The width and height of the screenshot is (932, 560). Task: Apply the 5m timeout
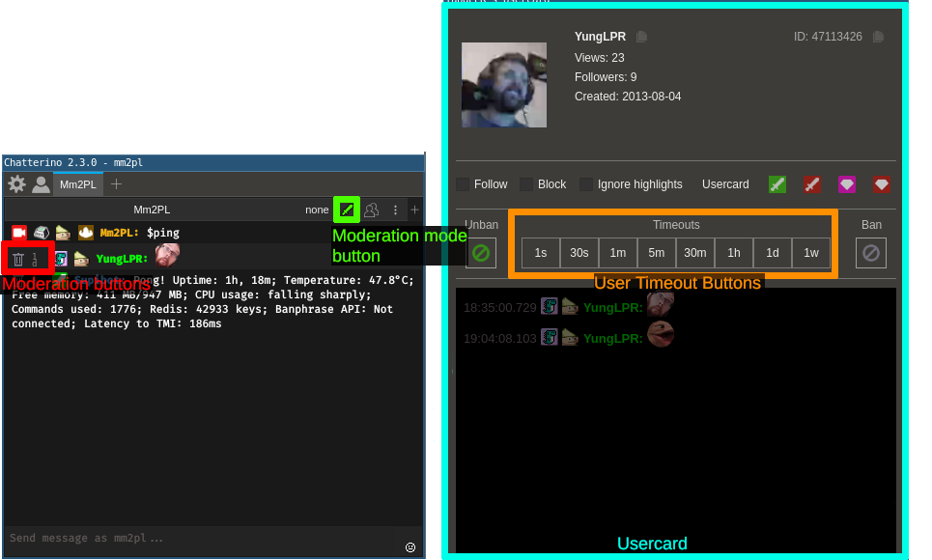(x=657, y=253)
